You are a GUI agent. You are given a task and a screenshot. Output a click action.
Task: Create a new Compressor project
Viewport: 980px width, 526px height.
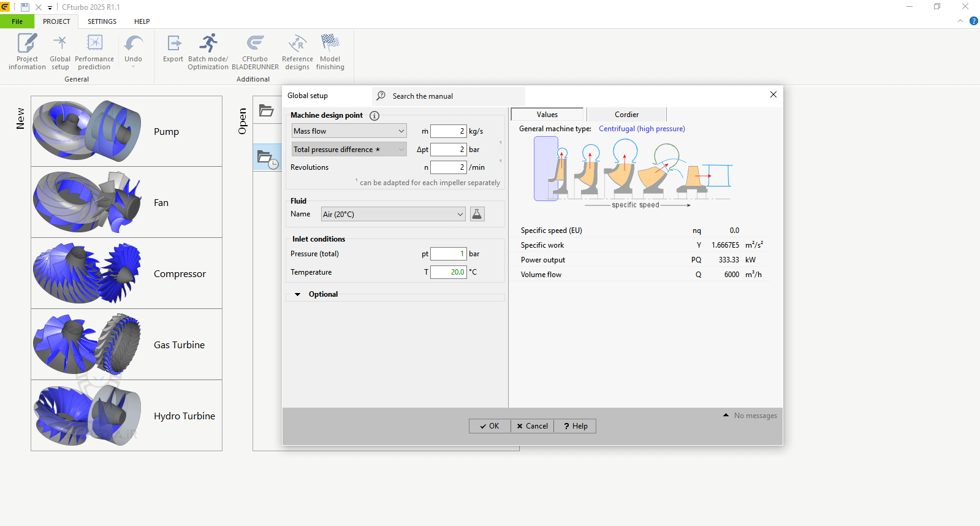(126, 273)
